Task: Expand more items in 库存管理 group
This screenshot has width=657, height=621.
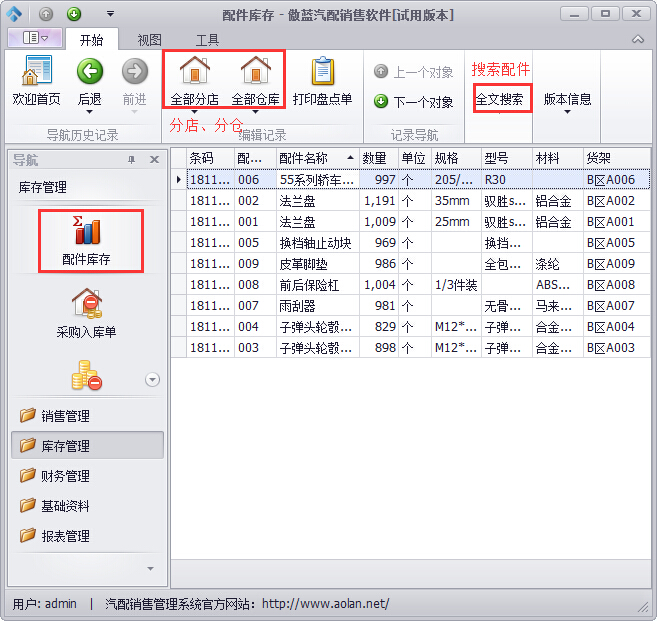Action: [x=152, y=379]
